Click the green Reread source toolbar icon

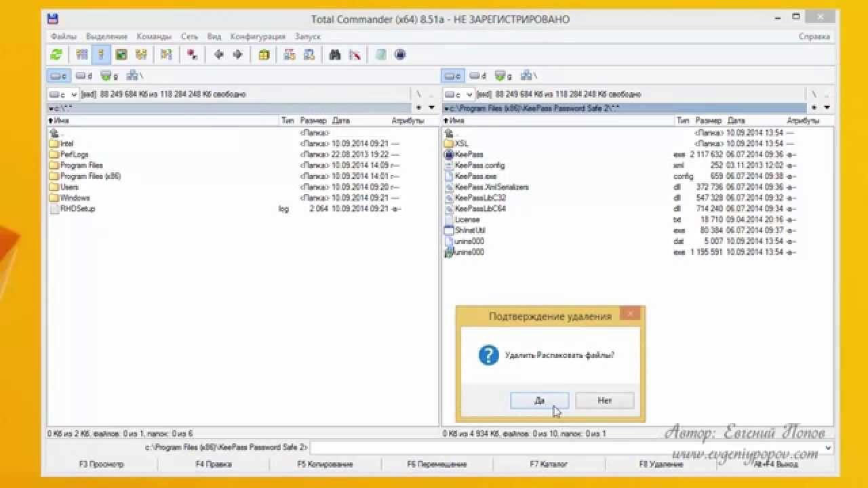[x=56, y=55]
